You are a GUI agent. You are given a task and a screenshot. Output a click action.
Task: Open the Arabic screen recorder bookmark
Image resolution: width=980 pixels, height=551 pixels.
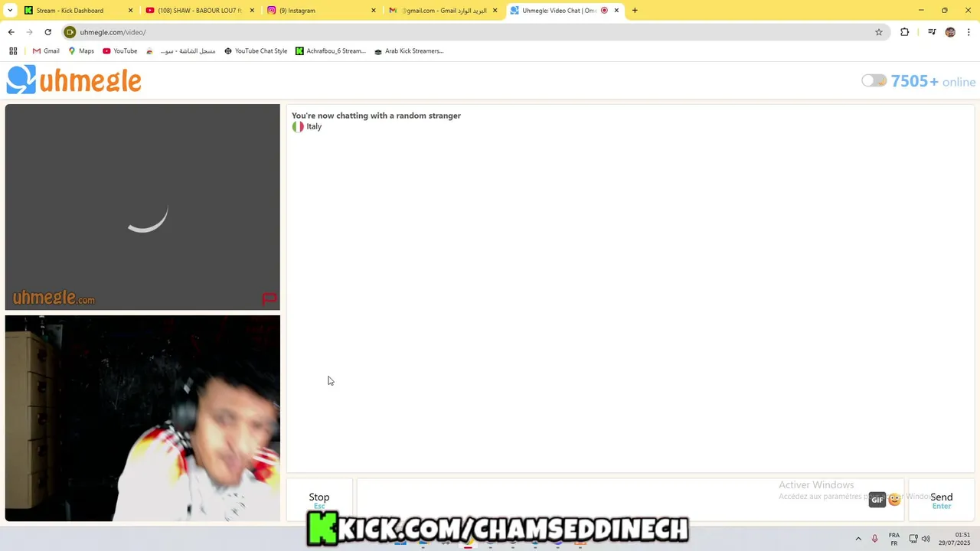(x=181, y=51)
